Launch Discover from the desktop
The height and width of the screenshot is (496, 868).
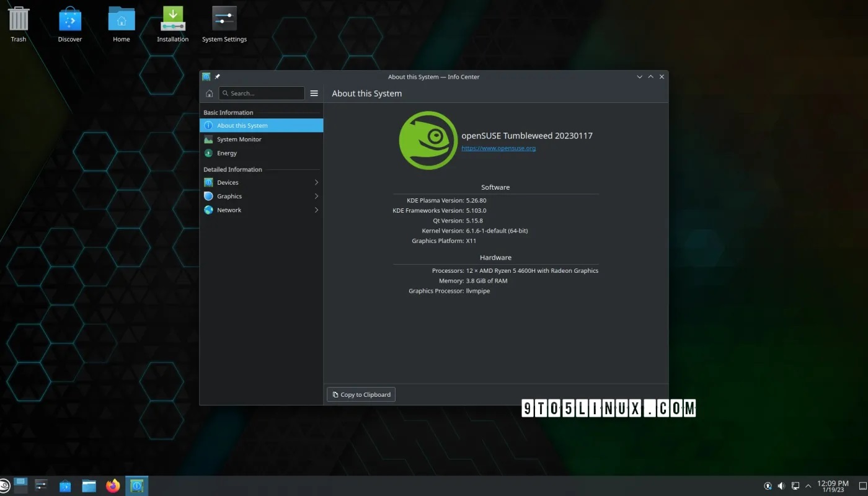click(x=69, y=20)
